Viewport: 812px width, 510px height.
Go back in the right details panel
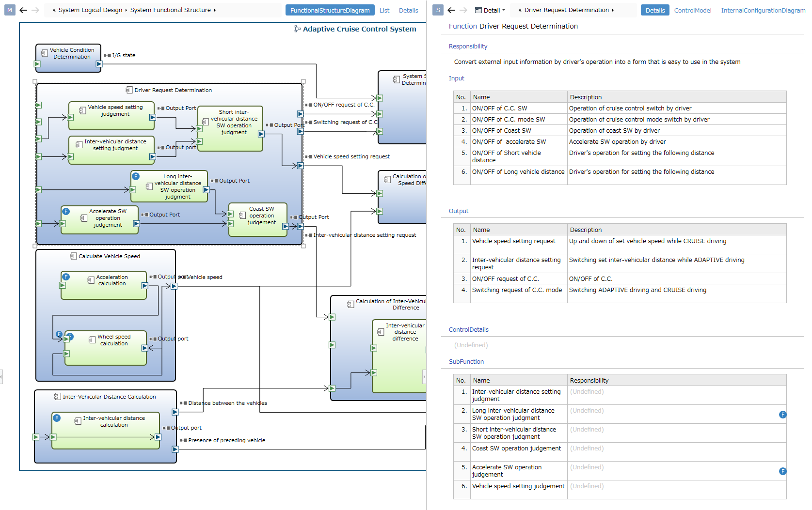451,10
